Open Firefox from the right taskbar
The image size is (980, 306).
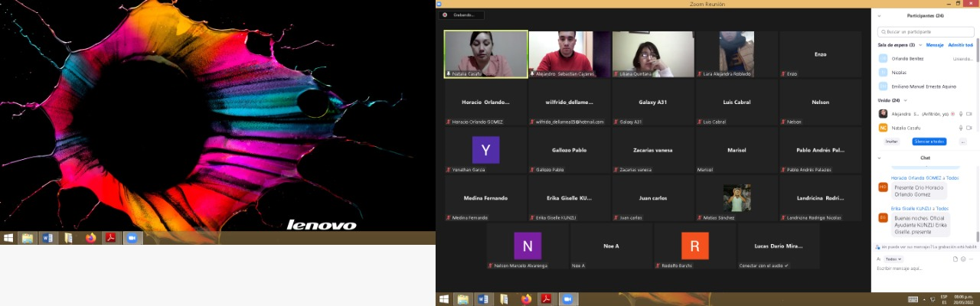(526, 299)
